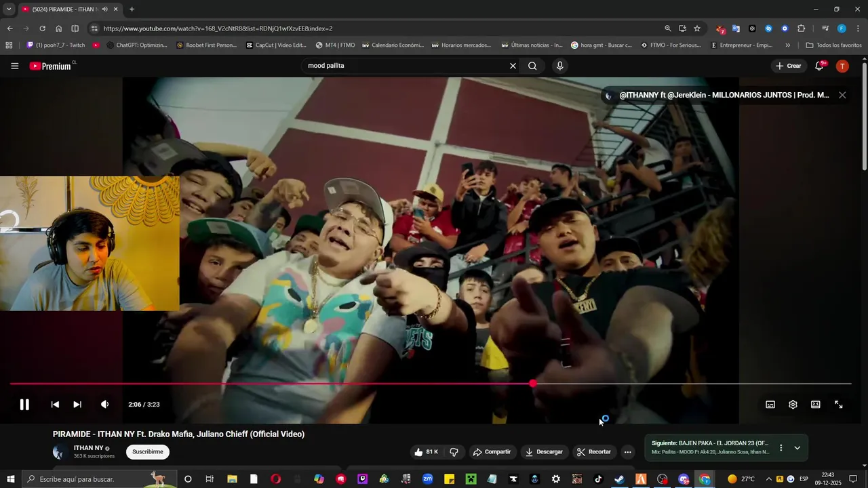
Task: Start voice search with microphone
Action: click(x=559, y=66)
